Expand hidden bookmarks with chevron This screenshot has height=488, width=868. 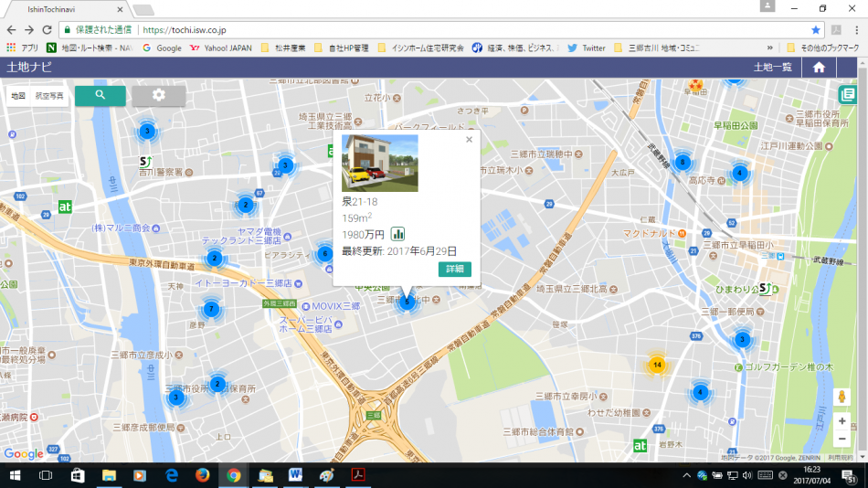click(x=769, y=48)
